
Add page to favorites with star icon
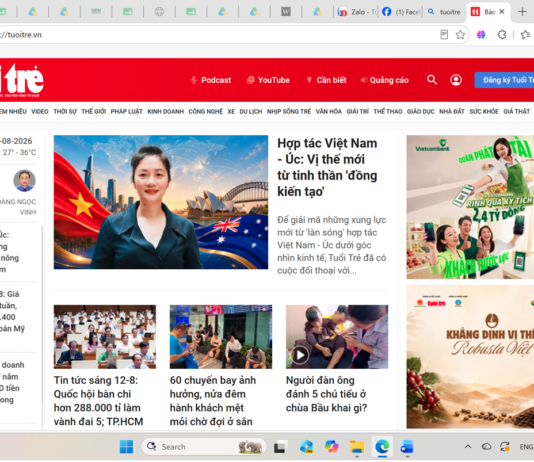pyautogui.click(x=460, y=35)
